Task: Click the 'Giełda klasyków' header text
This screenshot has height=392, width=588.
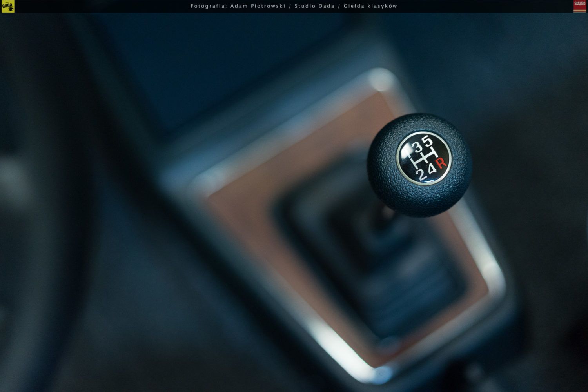Action: pyautogui.click(x=370, y=6)
